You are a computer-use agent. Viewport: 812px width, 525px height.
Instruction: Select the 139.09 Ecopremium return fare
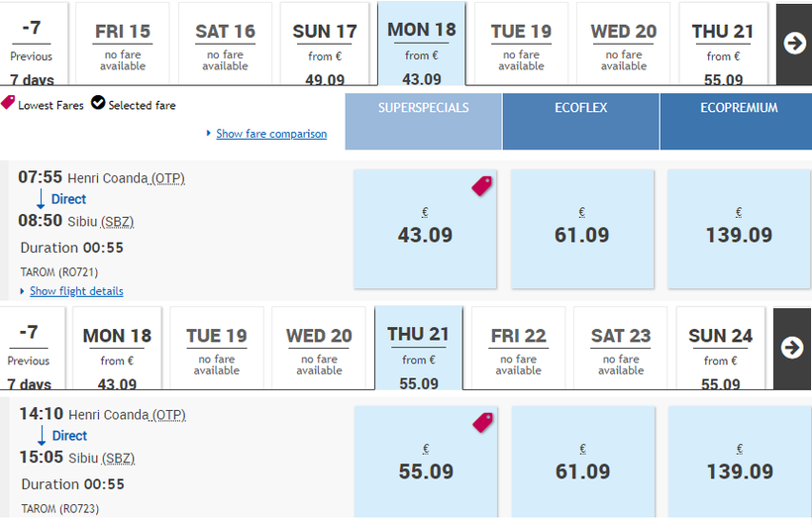click(x=740, y=462)
